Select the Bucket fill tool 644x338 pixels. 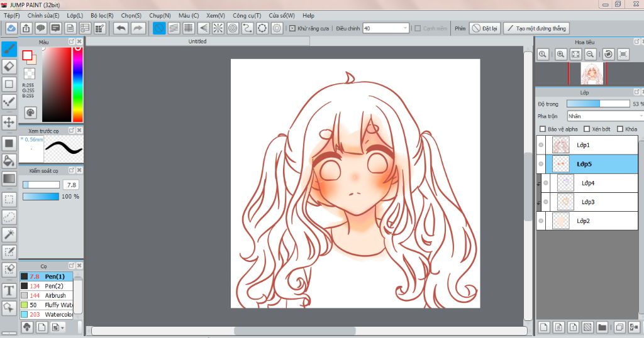pos(9,161)
